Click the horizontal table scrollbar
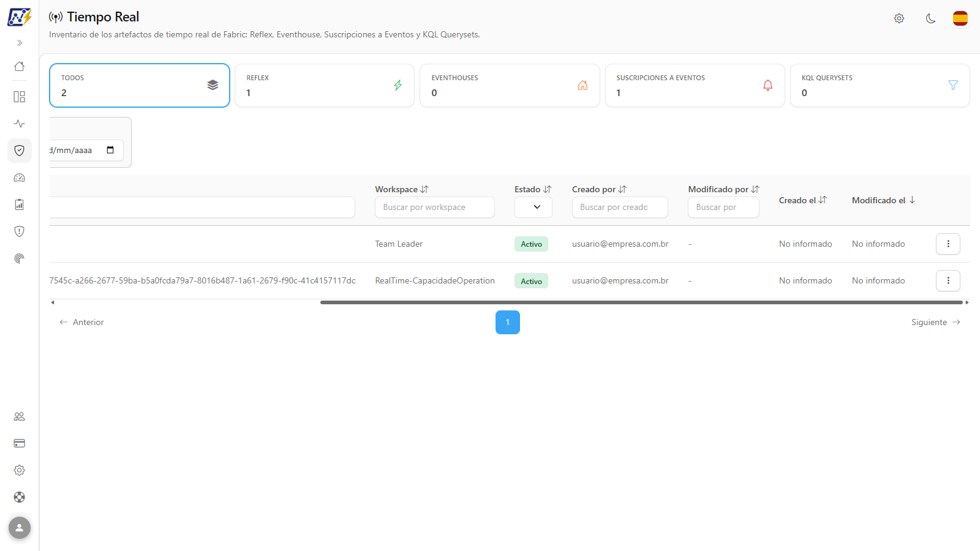The image size is (980, 551). tap(641, 302)
